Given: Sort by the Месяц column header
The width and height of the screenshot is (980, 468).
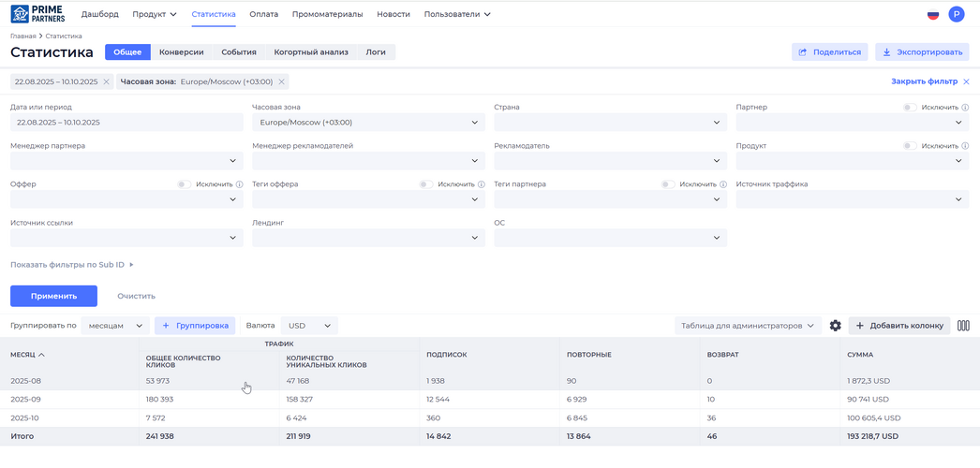Looking at the screenshot, I should [x=27, y=355].
